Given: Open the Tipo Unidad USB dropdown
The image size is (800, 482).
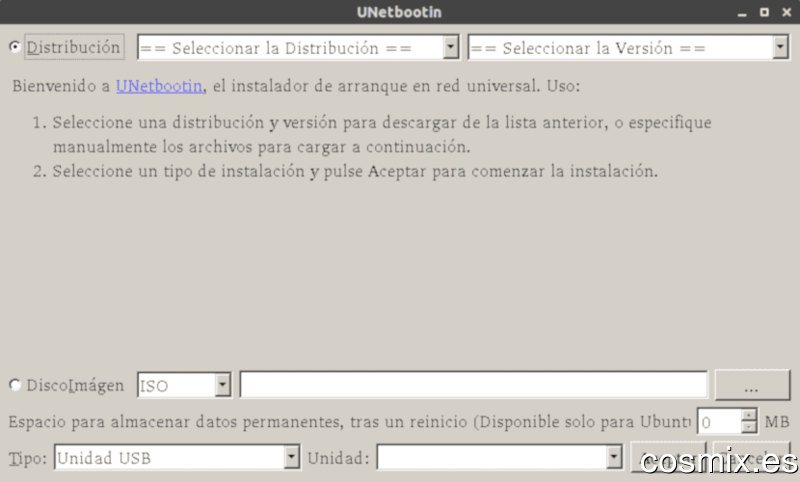Looking at the screenshot, I should coord(177,458).
